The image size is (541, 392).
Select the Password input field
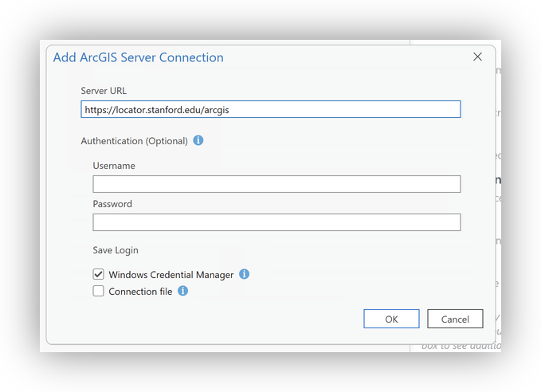pyautogui.click(x=276, y=222)
